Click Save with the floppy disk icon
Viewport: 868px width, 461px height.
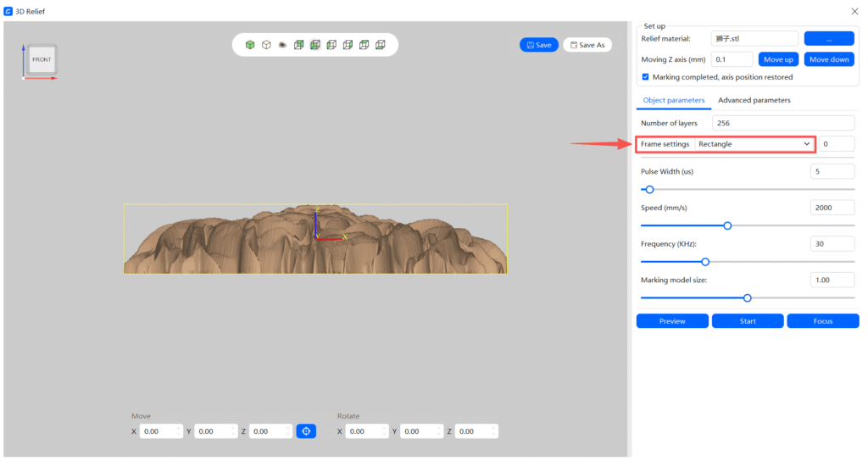coord(539,45)
